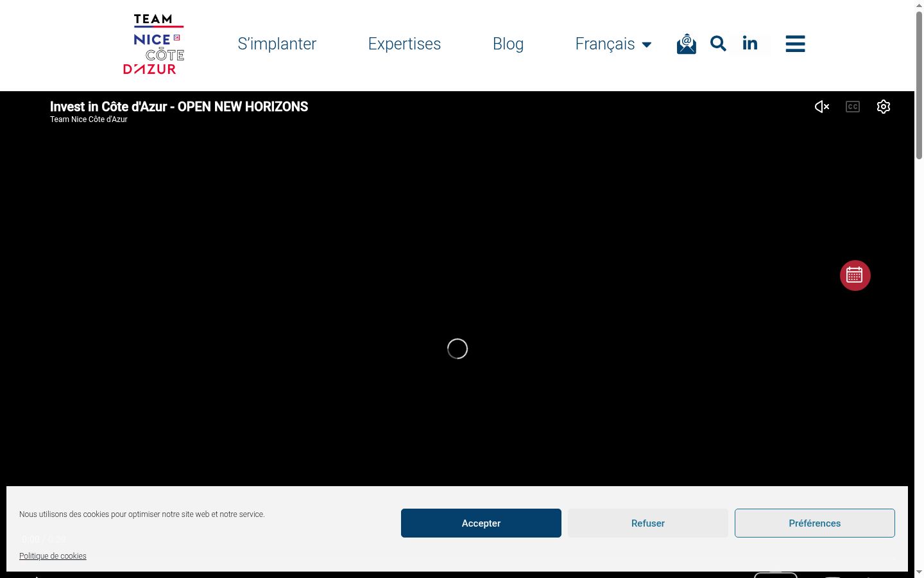Click the Team Nice Côte d'Azur channel name

pos(89,119)
